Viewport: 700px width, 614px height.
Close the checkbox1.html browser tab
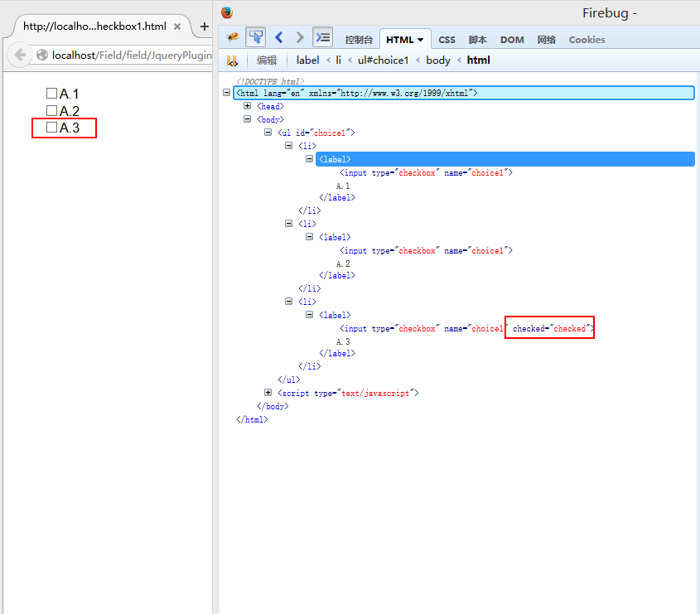(x=177, y=27)
